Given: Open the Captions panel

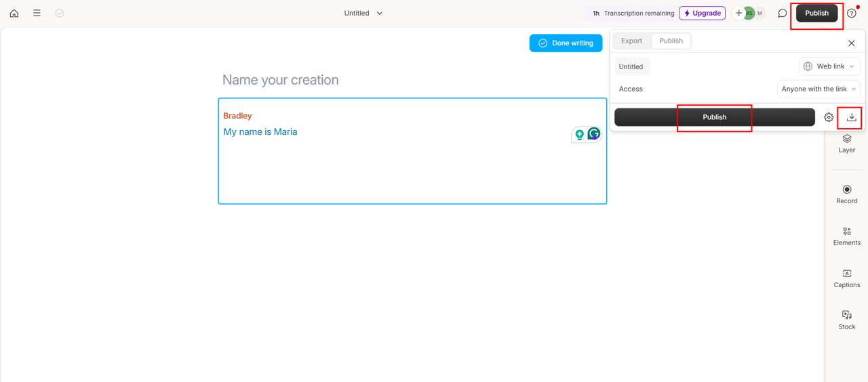Looking at the screenshot, I should point(847,278).
